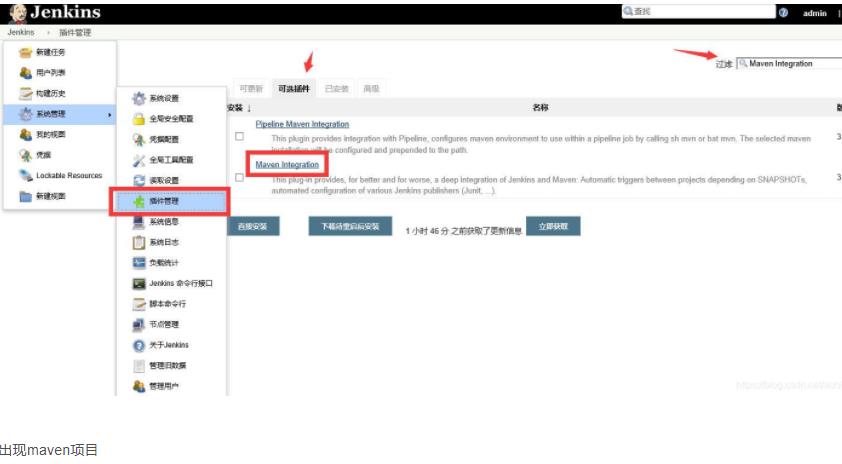Tick the Pipeline Maven Integration checkbox
Viewport: 842px width, 464px height.
239,136
